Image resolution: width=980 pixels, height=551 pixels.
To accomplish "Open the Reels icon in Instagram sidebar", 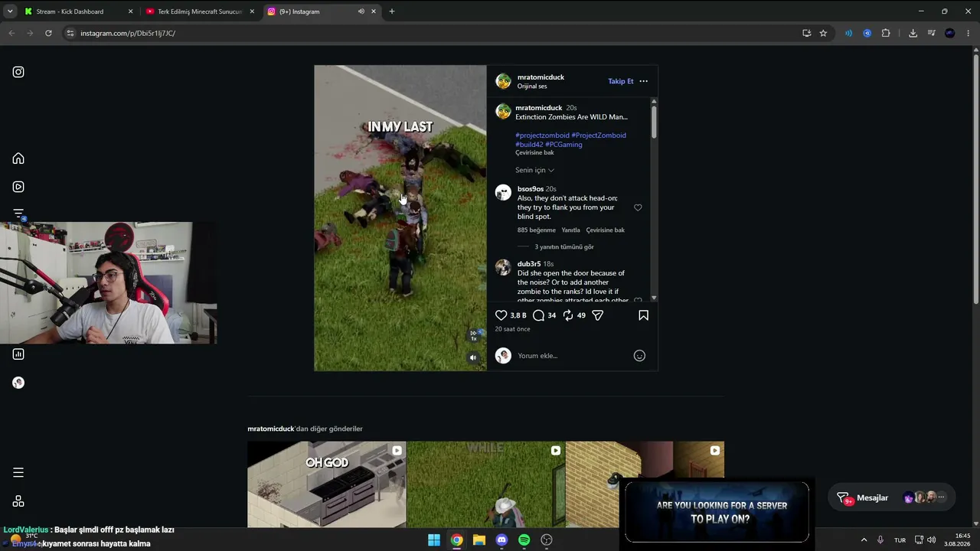I will (18, 187).
